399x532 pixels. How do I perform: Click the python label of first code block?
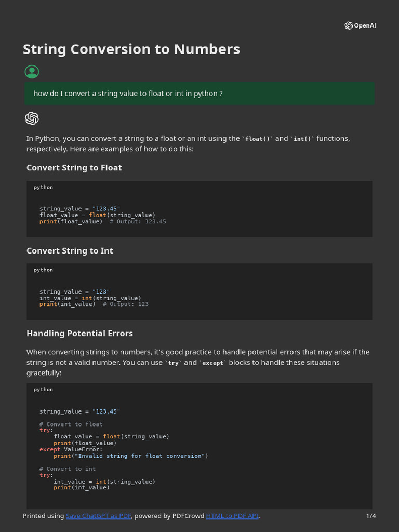[x=43, y=187]
